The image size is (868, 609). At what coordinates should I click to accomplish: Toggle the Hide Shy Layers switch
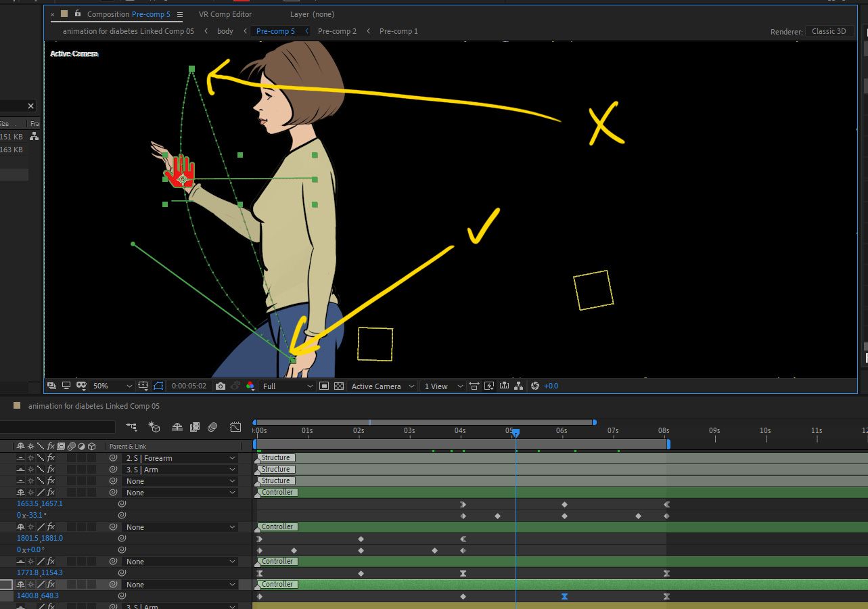coord(177,427)
